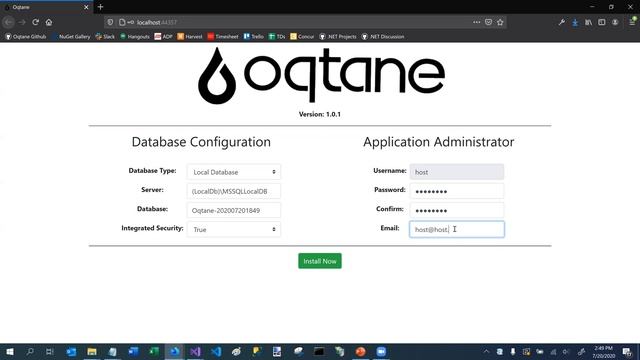Go to the browser home page icon
This screenshot has height=360, width=640.
(x=49, y=22)
